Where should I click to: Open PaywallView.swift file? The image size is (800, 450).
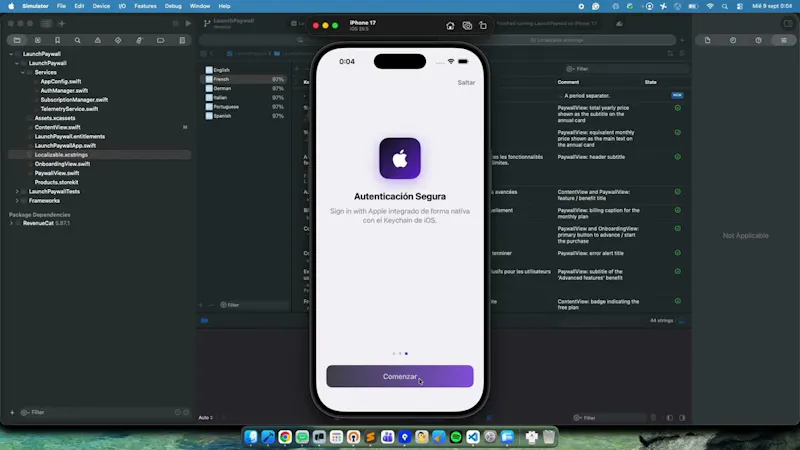coord(57,173)
